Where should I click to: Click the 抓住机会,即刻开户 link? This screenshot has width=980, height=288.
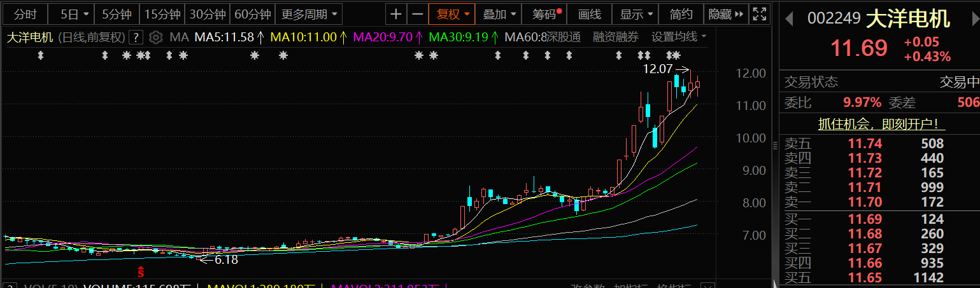click(x=881, y=125)
